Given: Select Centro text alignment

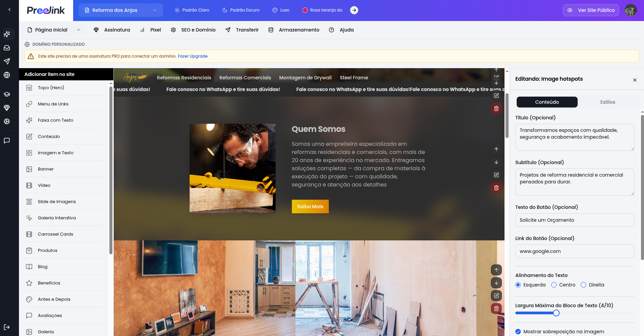Looking at the screenshot, I should pyautogui.click(x=554, y=285).
